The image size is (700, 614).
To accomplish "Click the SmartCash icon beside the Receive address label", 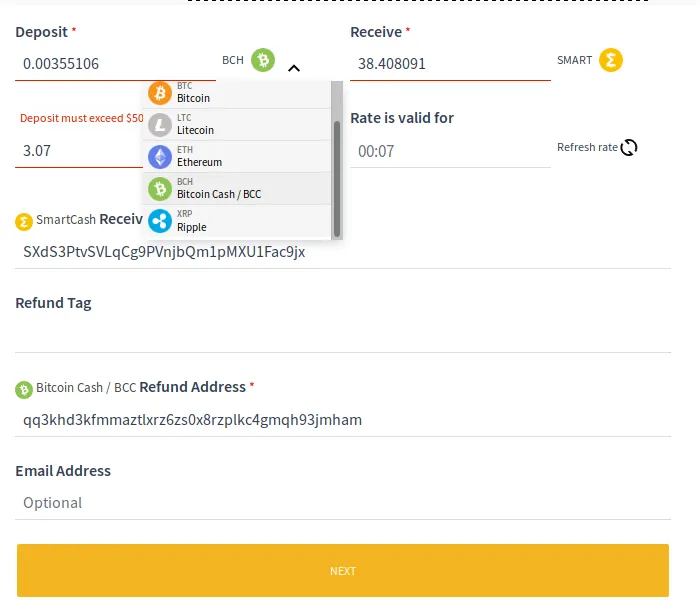I will pos(24,221).
